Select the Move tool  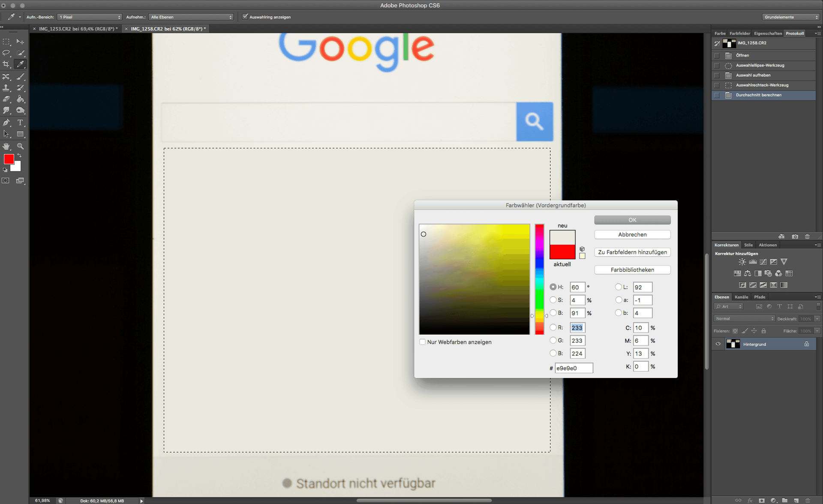[x=20, y=42]
